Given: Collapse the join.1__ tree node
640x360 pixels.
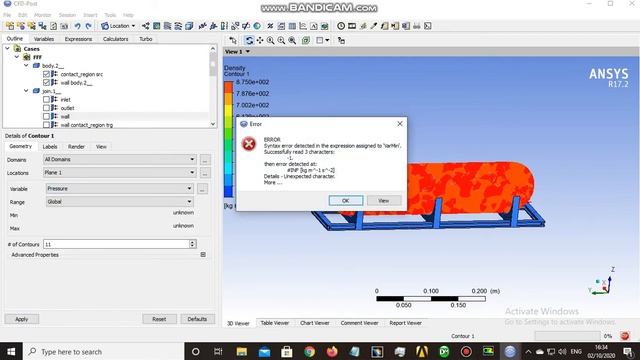Looking at the screenshot, I should [26, 91].
